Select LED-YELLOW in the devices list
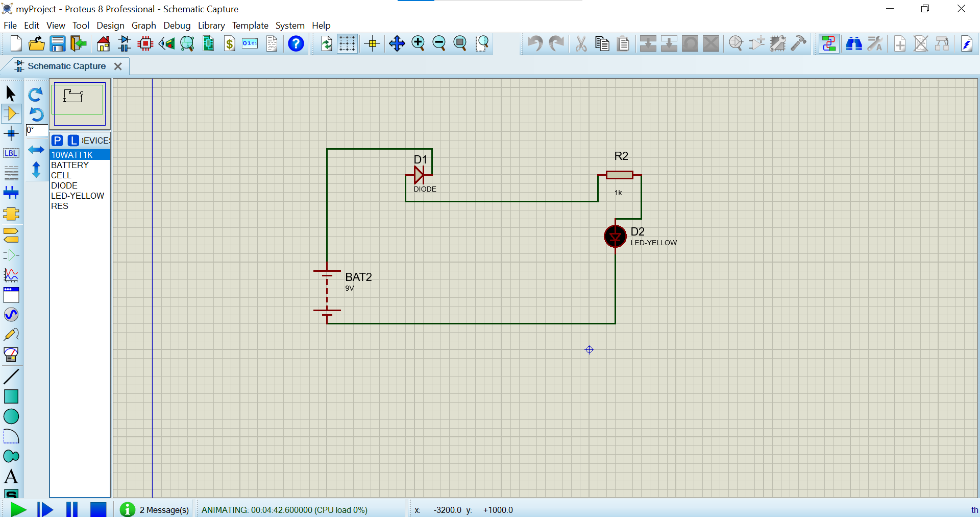Viewport: 980px width, 517px height. 78,196
